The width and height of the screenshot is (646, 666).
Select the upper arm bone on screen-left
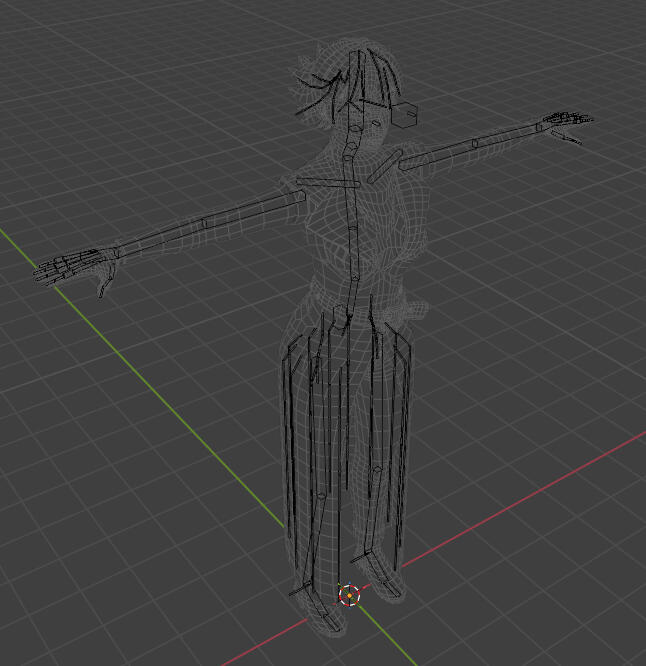point(254,211)
